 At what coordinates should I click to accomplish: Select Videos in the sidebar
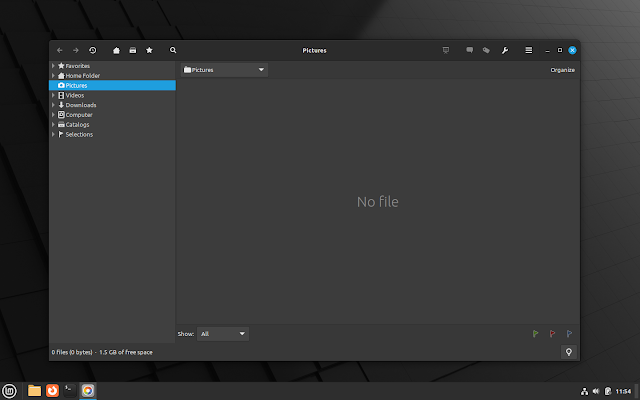click(112, 95)
